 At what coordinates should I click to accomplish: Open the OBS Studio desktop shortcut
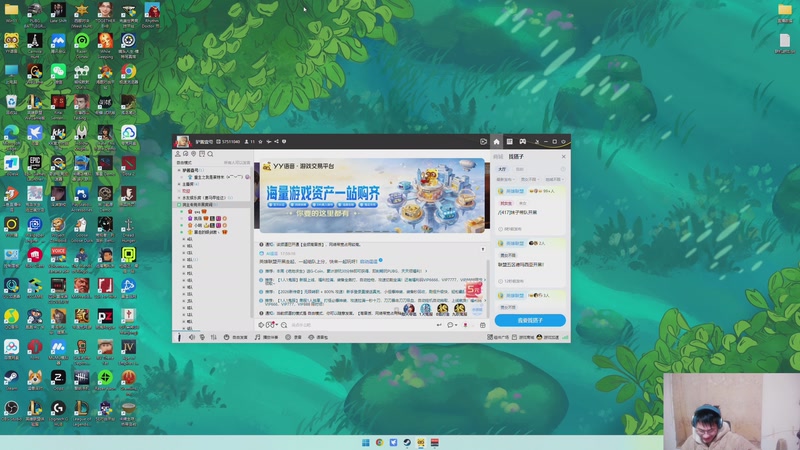coord(11,410)
